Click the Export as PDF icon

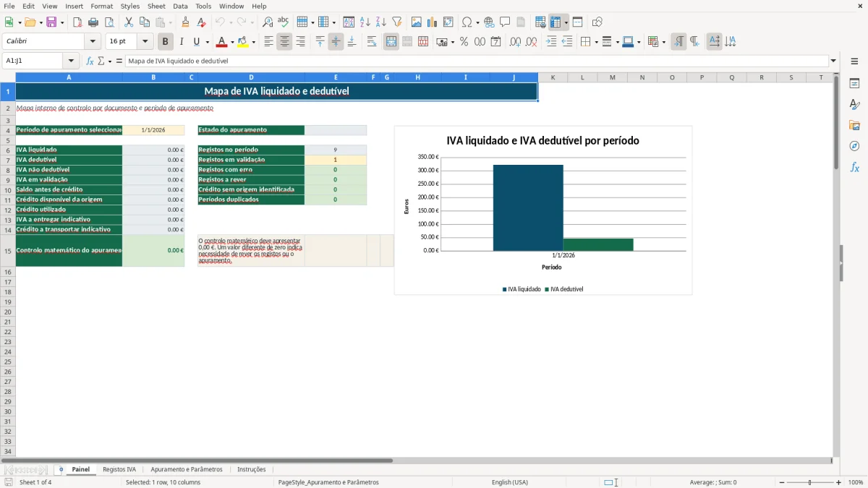77,22
